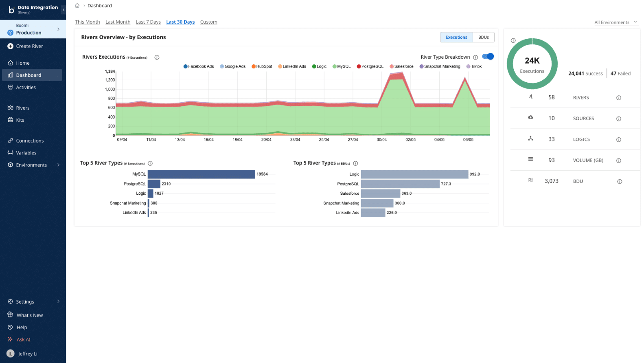This screenshot has width=644, height=363.
Task: Open the Variables page label
Action: click(x=26, y=153)
